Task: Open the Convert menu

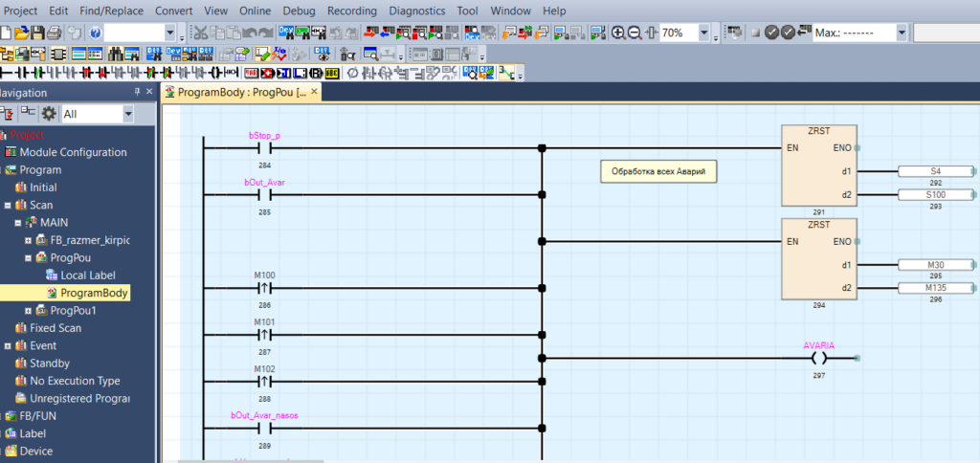Action: coord(175,10)
